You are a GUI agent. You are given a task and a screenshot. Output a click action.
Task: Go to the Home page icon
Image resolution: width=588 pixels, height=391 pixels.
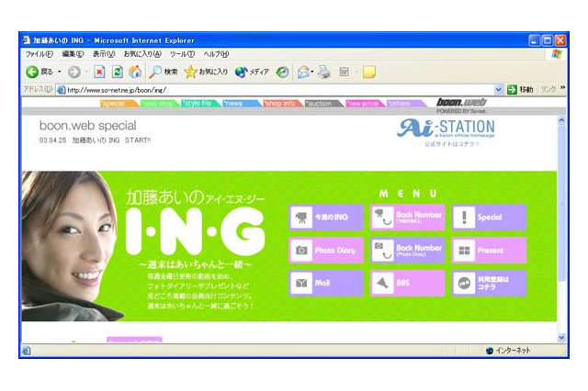(135, 72)
